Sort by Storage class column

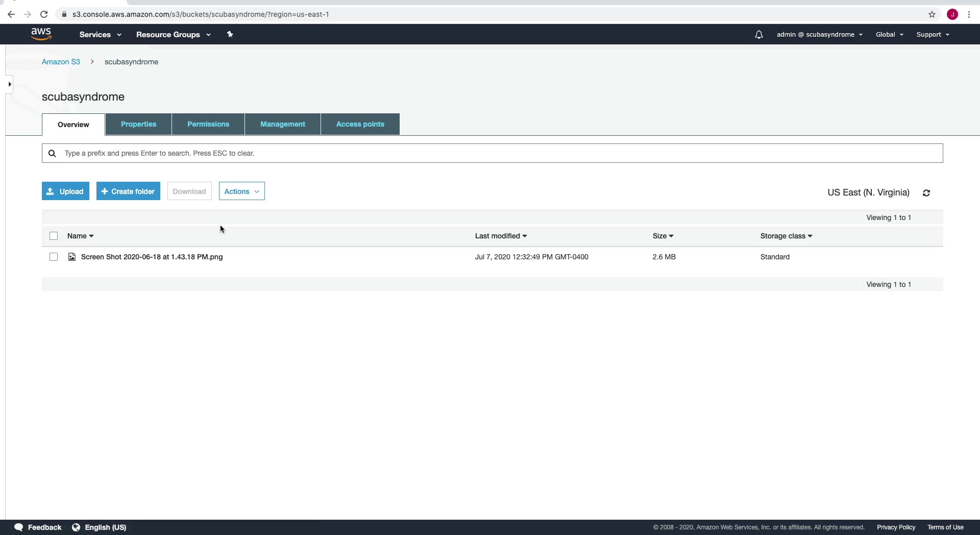tap(787, 236)
